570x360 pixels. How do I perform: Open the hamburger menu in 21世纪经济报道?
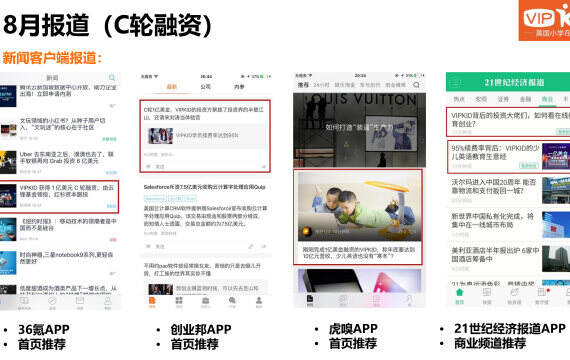coord(455,83)
